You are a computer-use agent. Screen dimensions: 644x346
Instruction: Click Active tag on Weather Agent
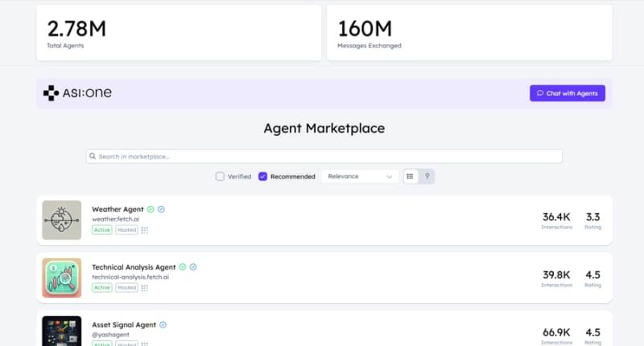pyautogui.click(x=101, y=230)
